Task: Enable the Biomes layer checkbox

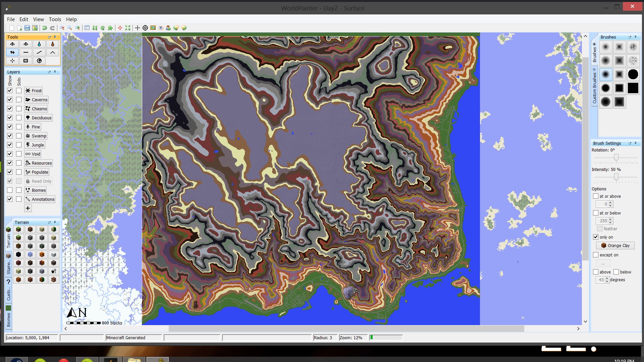Action: click(x=9, y=190)
